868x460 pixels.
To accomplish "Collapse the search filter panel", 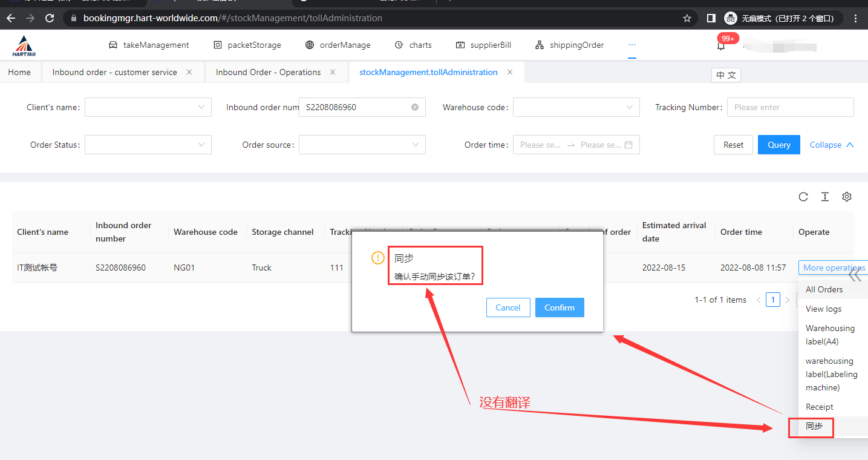I will coord(831,145).
